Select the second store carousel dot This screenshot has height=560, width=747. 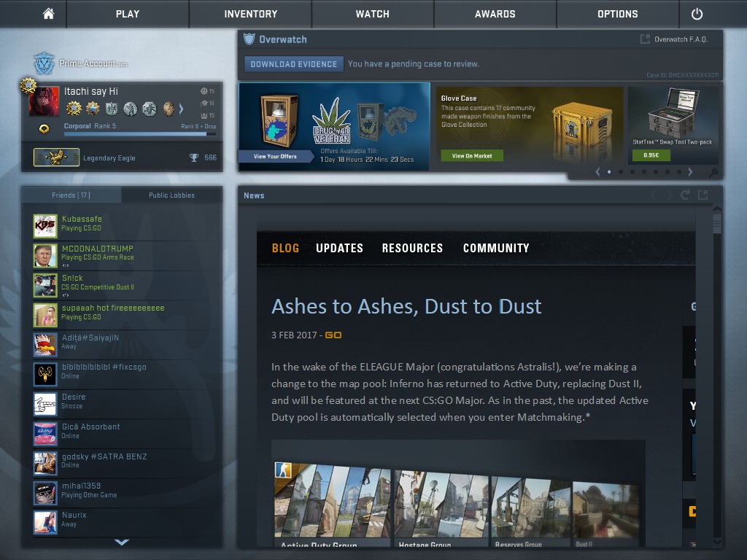pyautogui.click(x=621, y=172)
